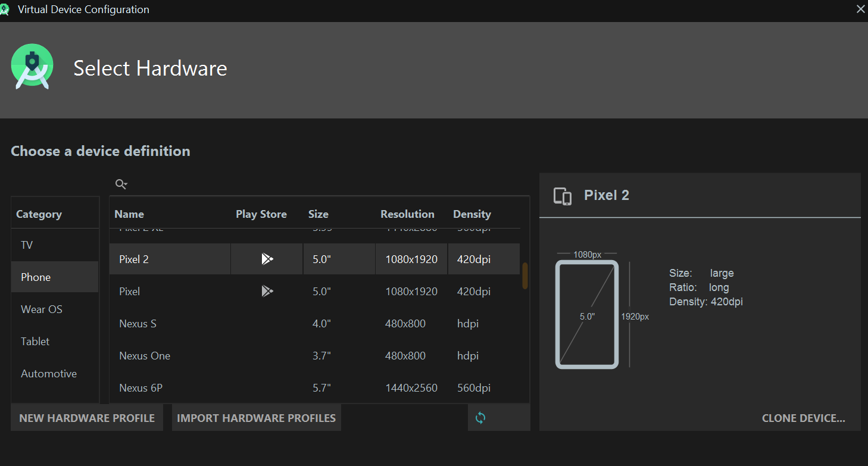Select the Pixel 2 device name
The width and height of the screenshot is (868, 466).
click(134, 259)
